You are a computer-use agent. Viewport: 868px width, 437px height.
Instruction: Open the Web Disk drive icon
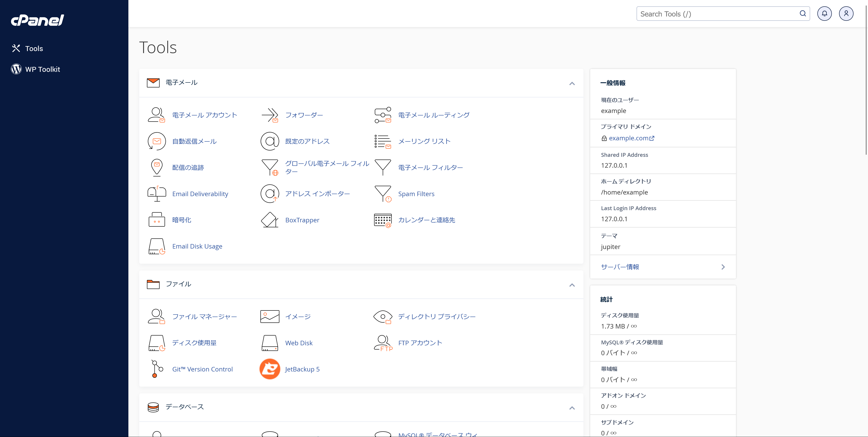[270, 343]
